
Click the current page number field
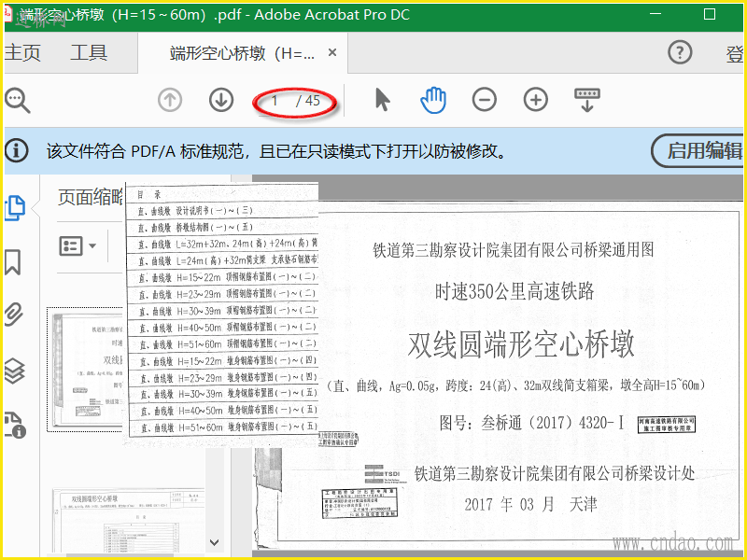(275, 101)
